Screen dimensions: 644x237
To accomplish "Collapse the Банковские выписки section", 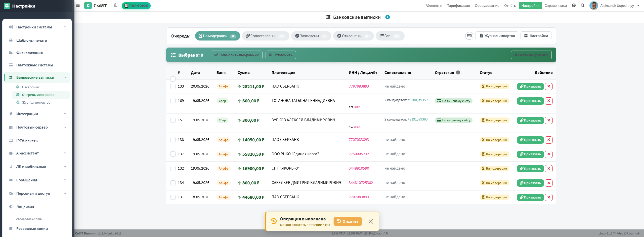I will pos(37,77).
